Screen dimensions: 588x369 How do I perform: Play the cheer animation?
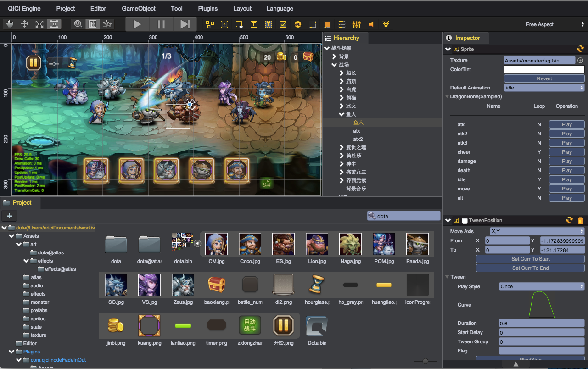(x=567, y=152)
